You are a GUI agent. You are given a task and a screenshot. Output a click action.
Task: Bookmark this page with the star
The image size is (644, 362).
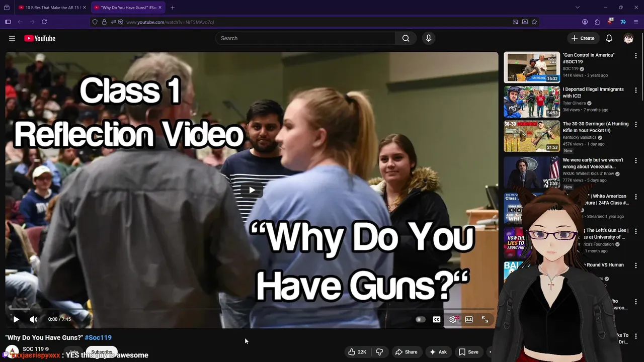coord(534,22)
